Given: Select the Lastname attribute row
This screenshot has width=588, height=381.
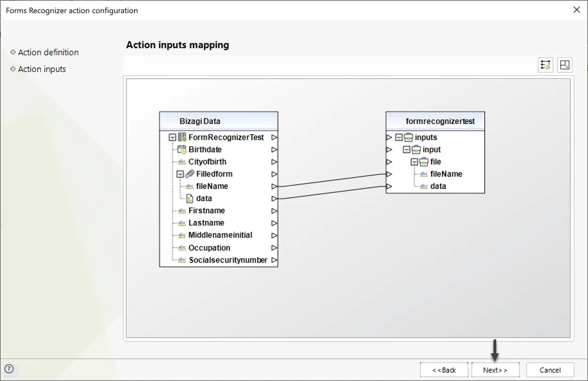Looking at the screenshot, I should (206, 223).
